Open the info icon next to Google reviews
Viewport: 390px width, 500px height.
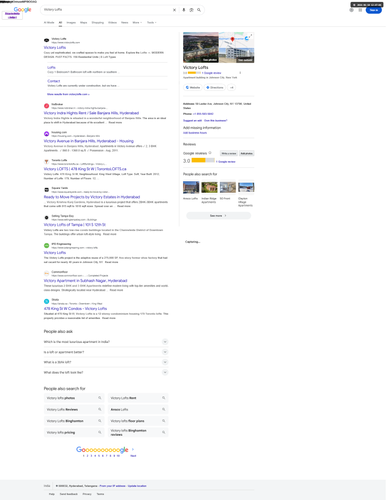coord(210,153)
